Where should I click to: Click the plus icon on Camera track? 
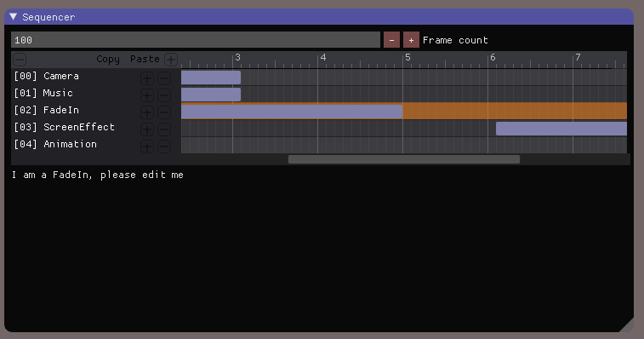147,78
